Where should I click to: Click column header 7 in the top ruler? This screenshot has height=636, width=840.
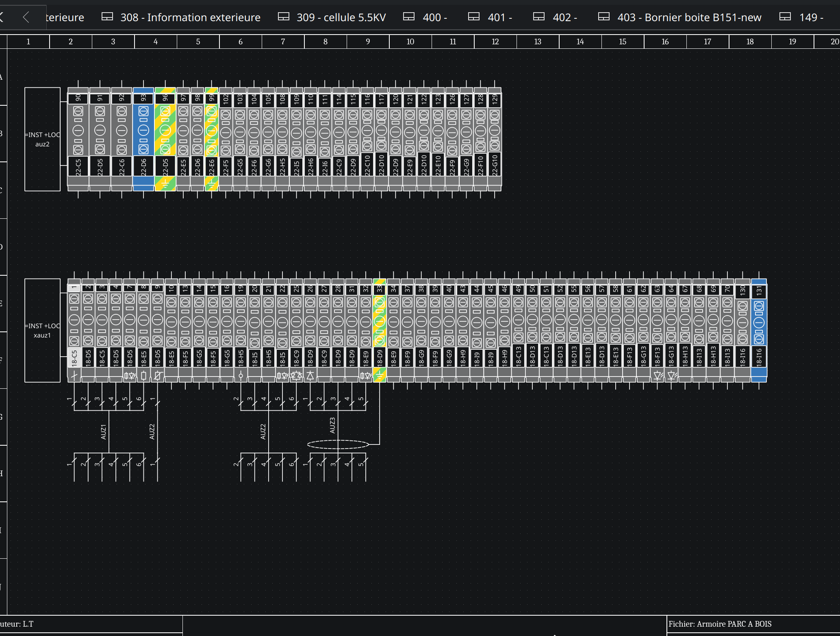(283, 41)
